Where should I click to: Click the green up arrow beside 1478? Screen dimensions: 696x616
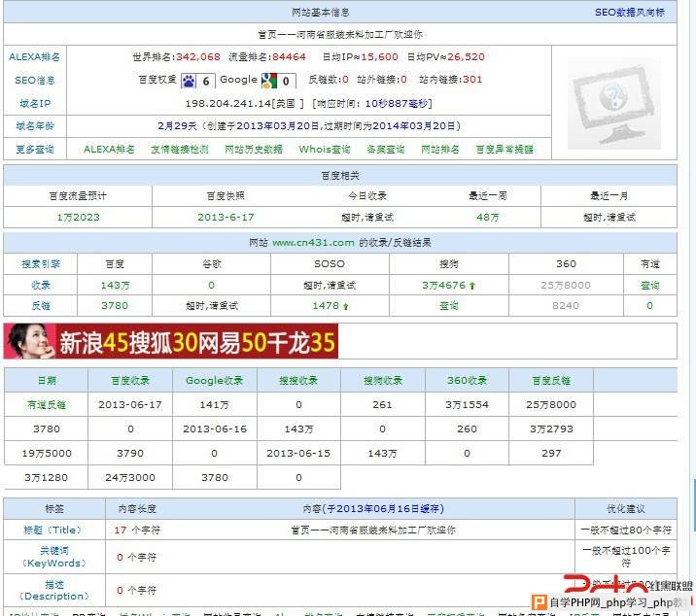[346, 306]
